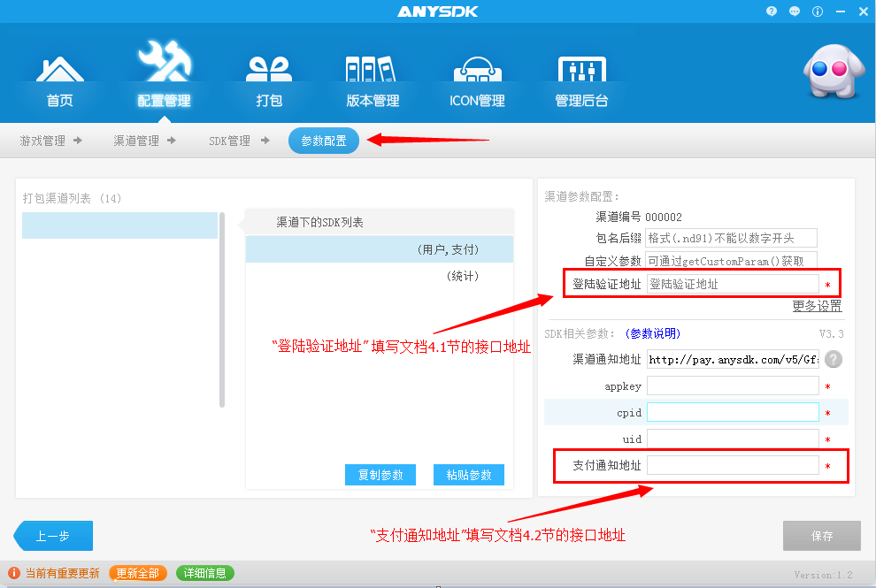Open the 更多设置 link
Image resolution: width=876 pixels, height=588 pixels.
(817, 306)
